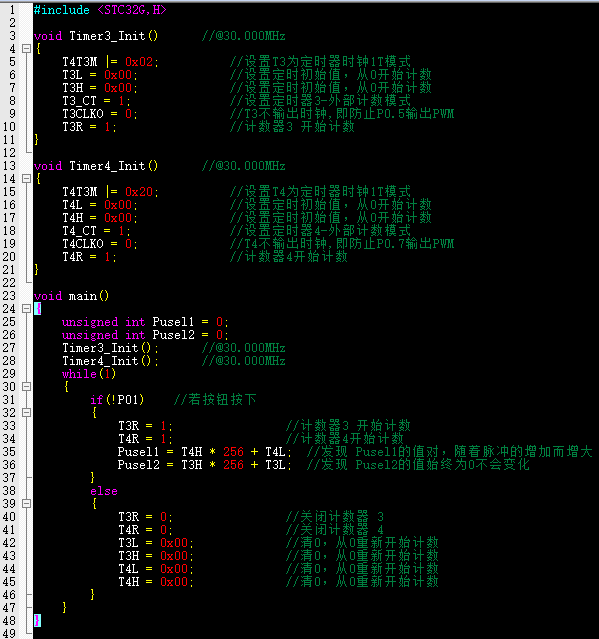Click 'Pusel2 = T3H * 256 + T3L;' line
Screen dimensions: 599x639
[205, 465]
